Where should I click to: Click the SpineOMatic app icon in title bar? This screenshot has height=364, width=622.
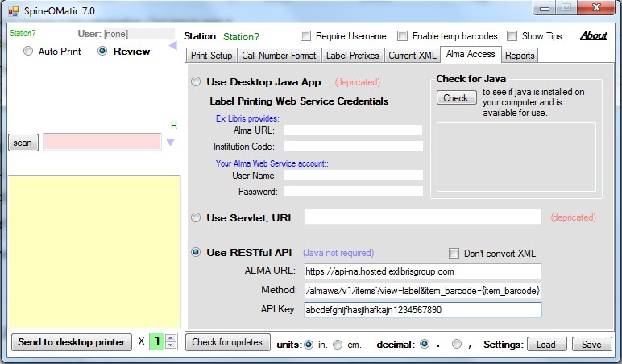(14, 11)
